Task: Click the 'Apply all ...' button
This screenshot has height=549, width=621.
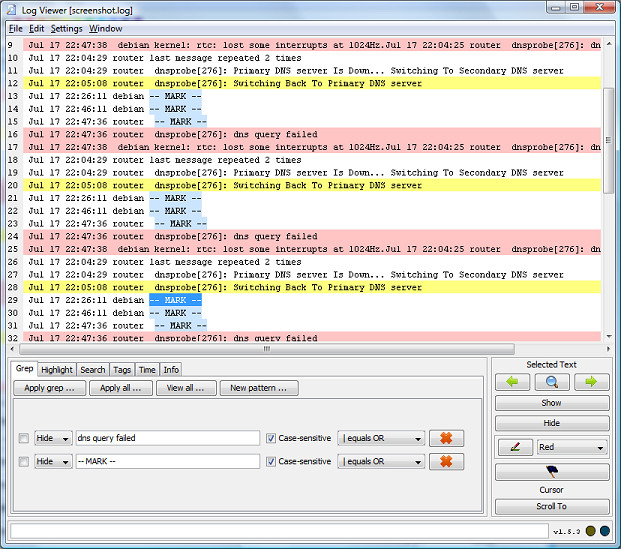Action: click(121, 388)
